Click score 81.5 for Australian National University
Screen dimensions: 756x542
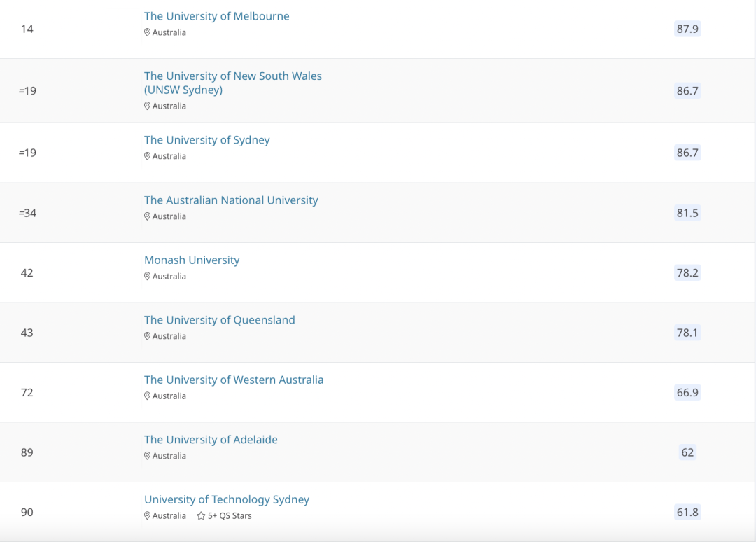coord(687,213)
